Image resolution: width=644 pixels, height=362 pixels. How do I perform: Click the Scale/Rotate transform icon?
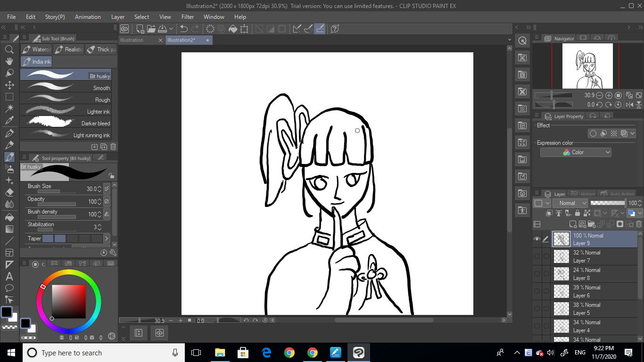pos(244,29)
